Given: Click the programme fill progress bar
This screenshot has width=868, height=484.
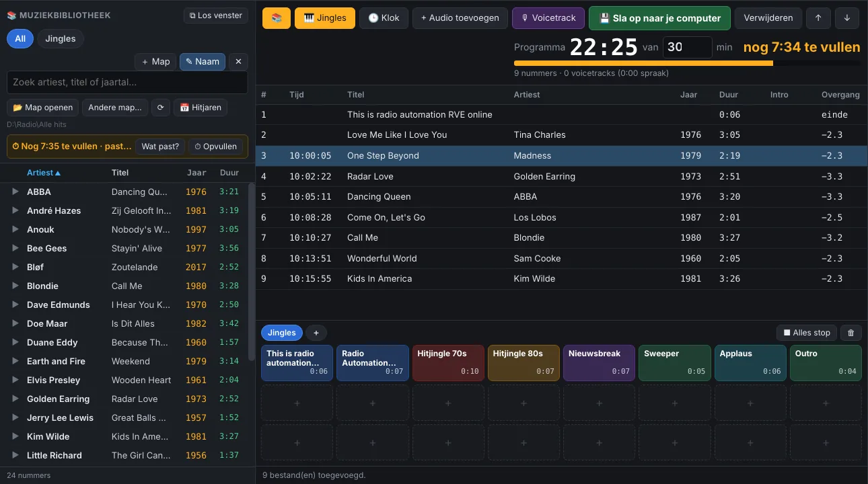Looking at the screenshot, I should [687, 63].
